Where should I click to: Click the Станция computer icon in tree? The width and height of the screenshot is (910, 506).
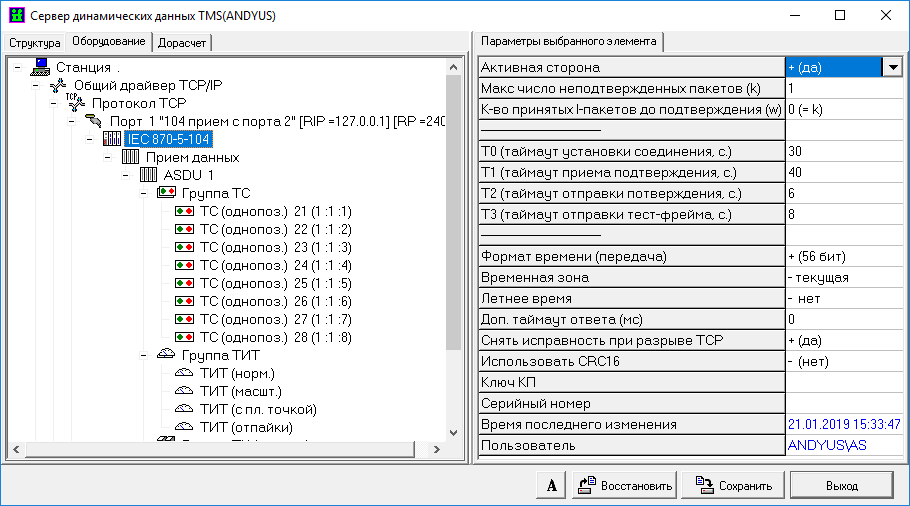40,67
